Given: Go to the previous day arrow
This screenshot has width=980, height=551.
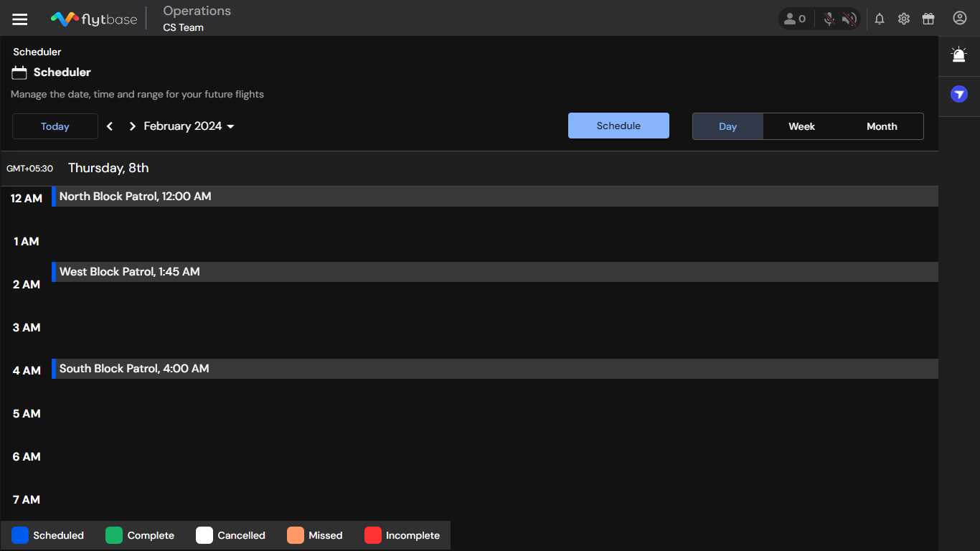Looking at the screenshot, I should (110, 126).
